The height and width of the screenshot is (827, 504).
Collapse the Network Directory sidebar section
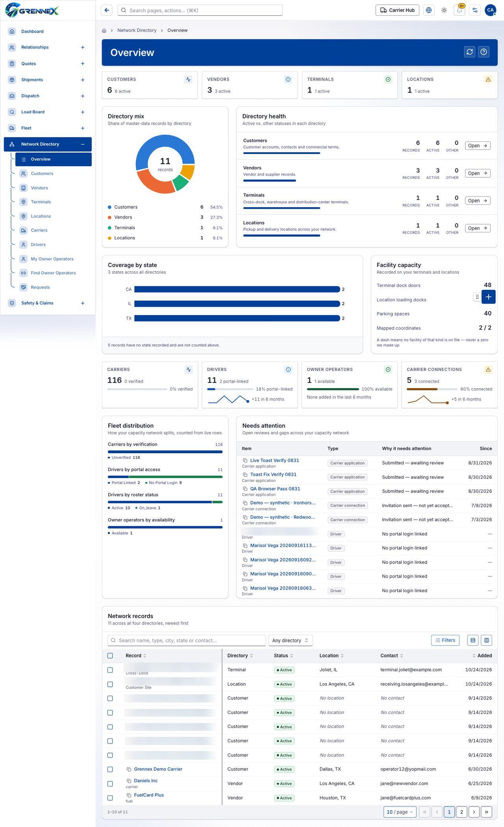(x=83, y=144)
